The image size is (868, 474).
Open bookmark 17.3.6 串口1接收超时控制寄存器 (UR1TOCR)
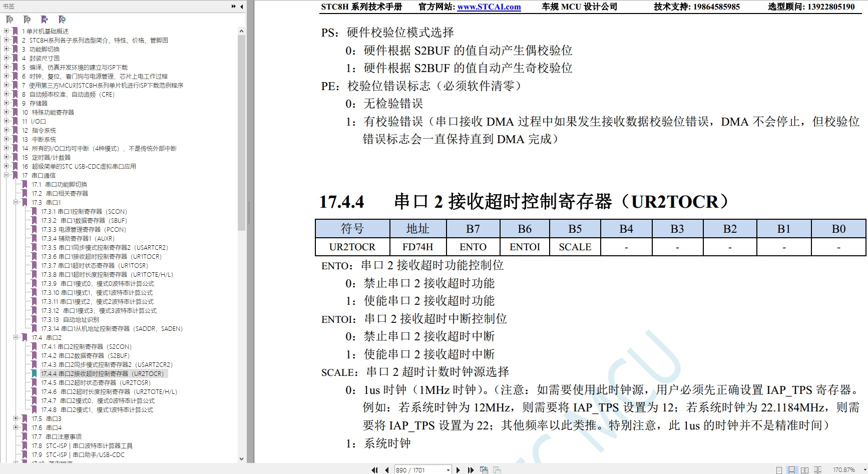pyautogui.click(x=102, y=256)
